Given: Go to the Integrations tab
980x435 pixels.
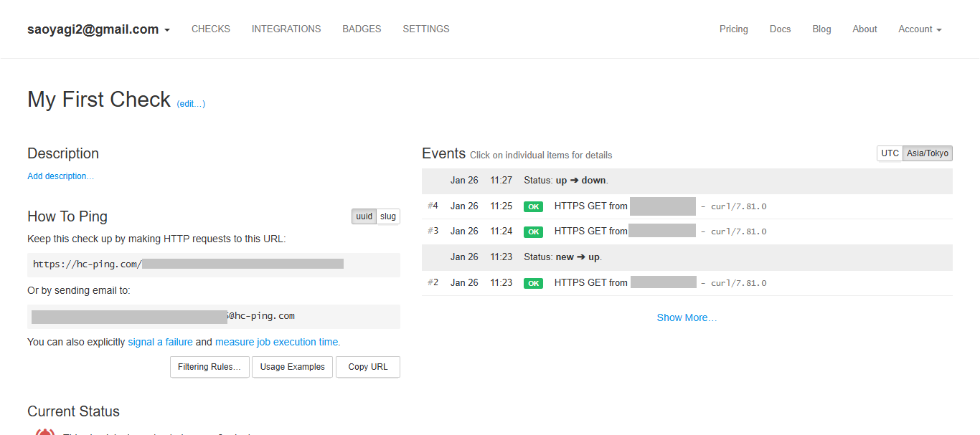Looking at the screenshot, I should (286, 29).
